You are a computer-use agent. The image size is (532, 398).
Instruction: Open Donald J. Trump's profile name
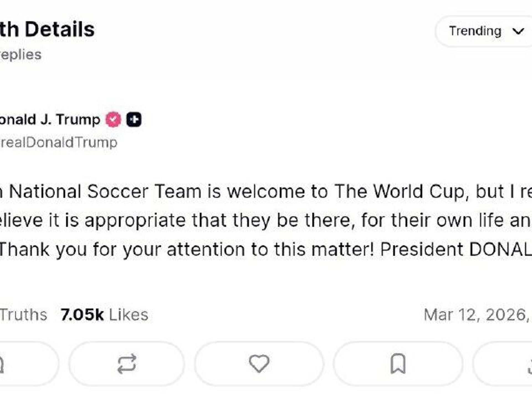(x=50, y=120)
